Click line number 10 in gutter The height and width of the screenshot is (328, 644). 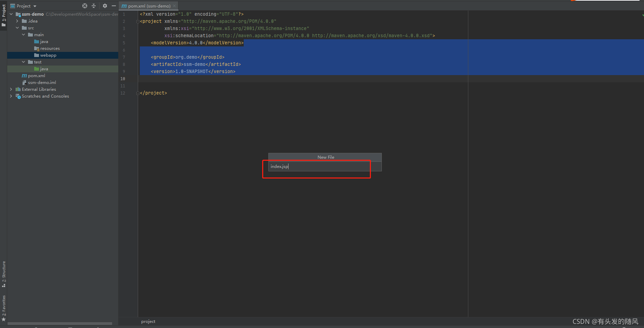click(x=123, y=79)
